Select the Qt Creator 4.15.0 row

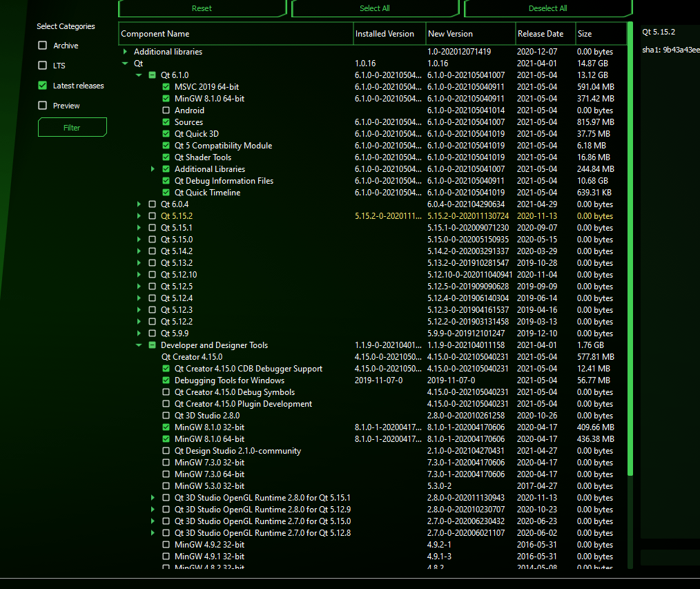click(x=372, y=357)
